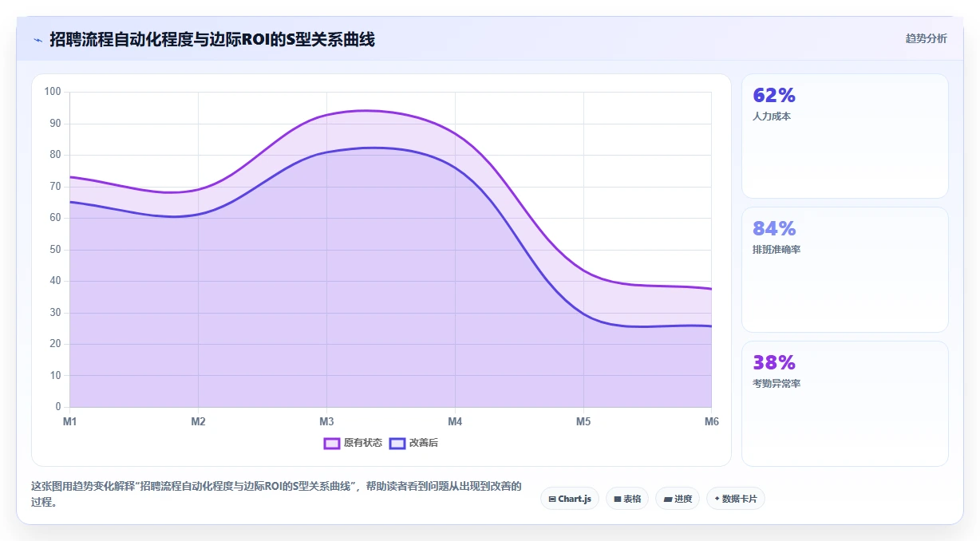980x541 pixels.
Task: Toggle the 改善后 legend entry
Action: point(413,443)
